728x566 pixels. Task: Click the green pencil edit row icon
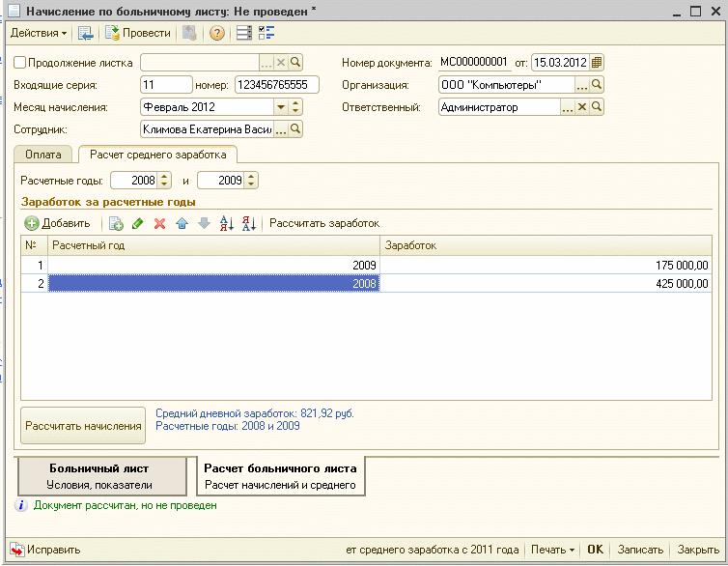pyautogui.click(x=138, y=224)
